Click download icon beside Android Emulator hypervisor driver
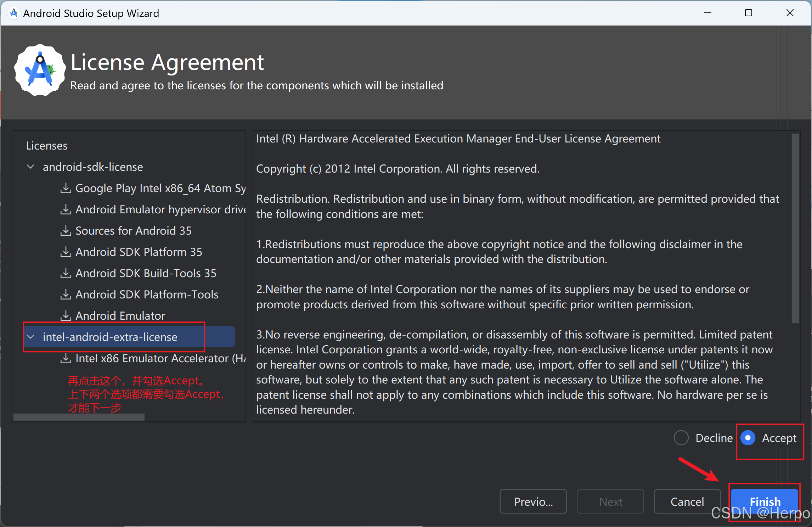This screenshot has width=812, height=527. [x=66, y=209]
